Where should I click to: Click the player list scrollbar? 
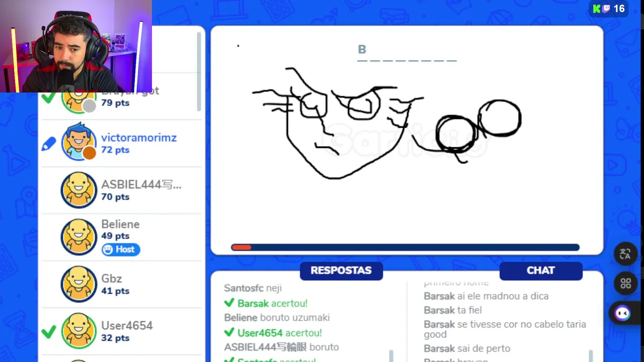(x=199, y=71)
